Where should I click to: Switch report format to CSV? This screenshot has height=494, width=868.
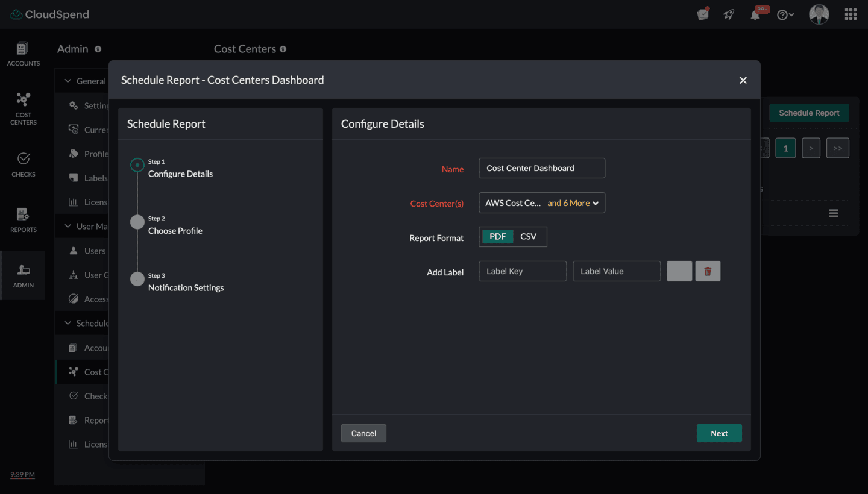tap(529, 236)
